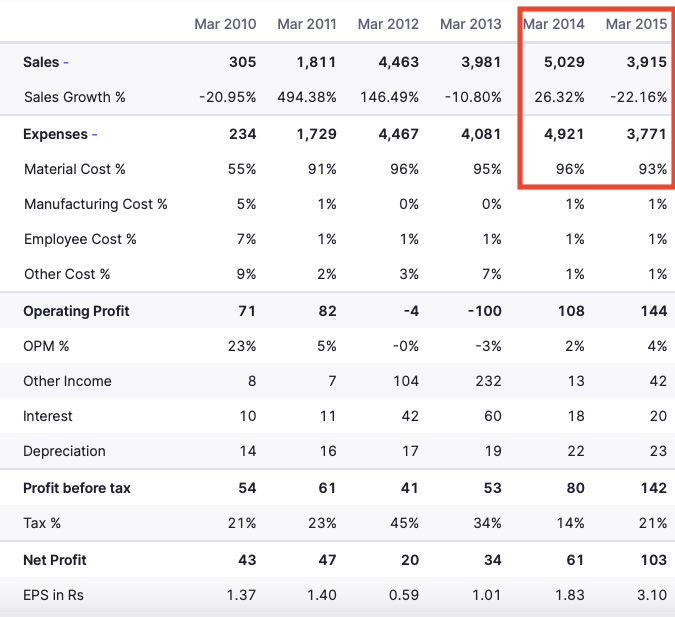Click the Operating Profit row label
Image resolution: width=675 pixels, height=617 pixels.
click(76, 311)
